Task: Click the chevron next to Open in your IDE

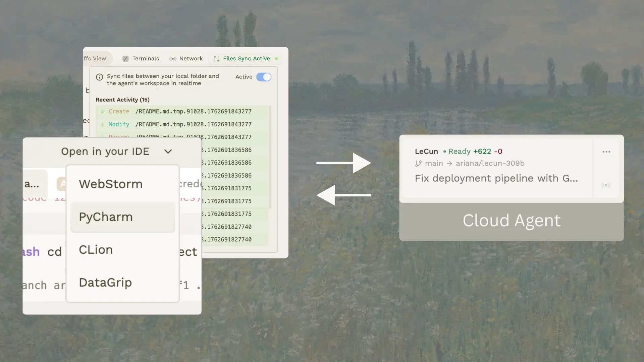Action: 168,152
